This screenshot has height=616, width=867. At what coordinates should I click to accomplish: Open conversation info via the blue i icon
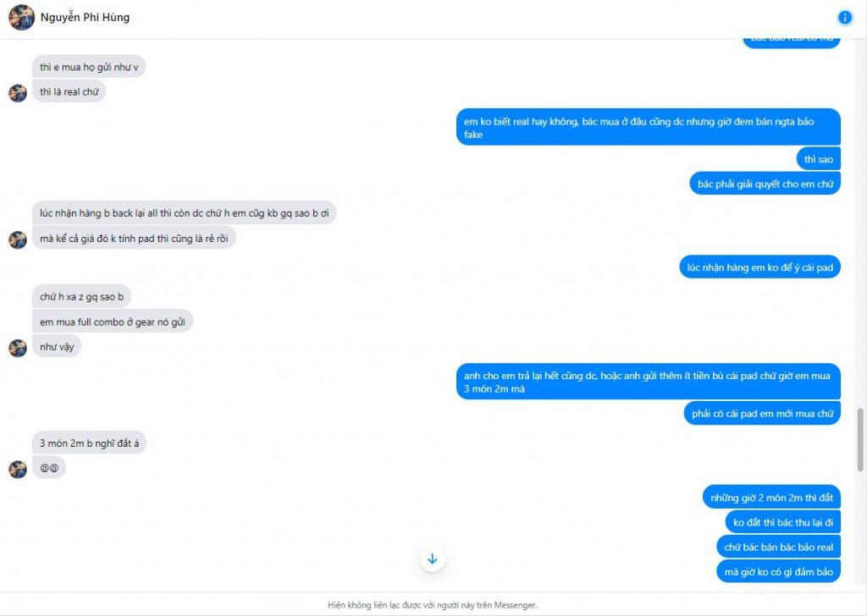click(x=844, y=18)
